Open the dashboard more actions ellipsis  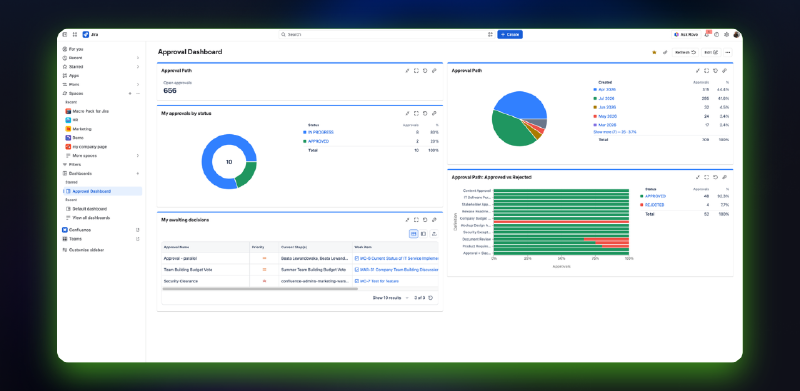[728, 52]
